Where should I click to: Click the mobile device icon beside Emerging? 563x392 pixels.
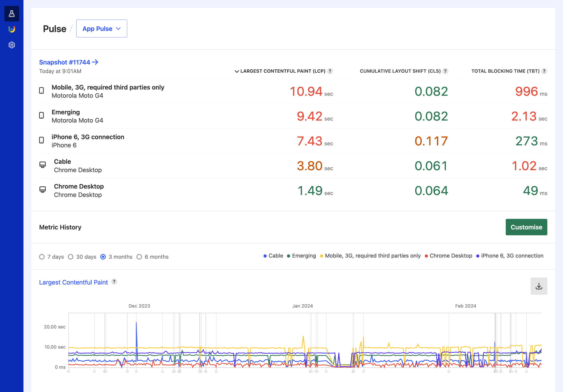[42, 116]
